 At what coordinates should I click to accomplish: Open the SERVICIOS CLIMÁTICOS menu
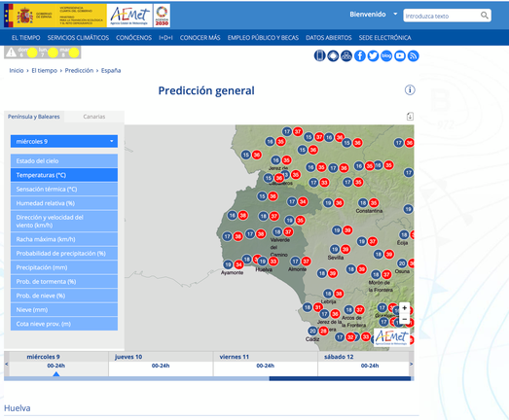pyautogui.click(x=78, y=38)
